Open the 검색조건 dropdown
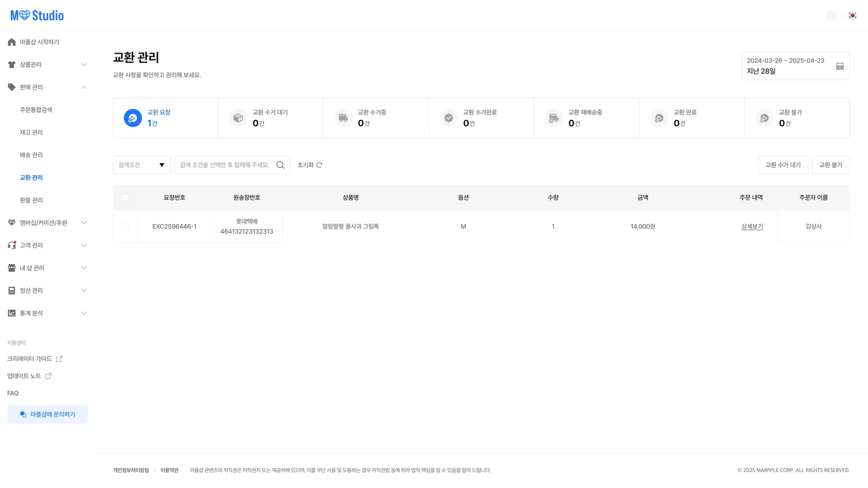The width and height of the screenshot is (868, 488). click(x=142, y=165)
